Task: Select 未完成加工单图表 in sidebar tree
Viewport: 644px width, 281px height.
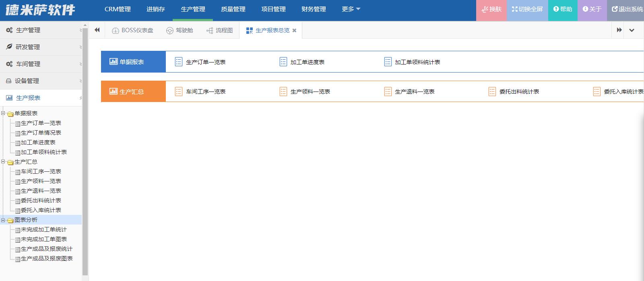Action: click(43, 239)
